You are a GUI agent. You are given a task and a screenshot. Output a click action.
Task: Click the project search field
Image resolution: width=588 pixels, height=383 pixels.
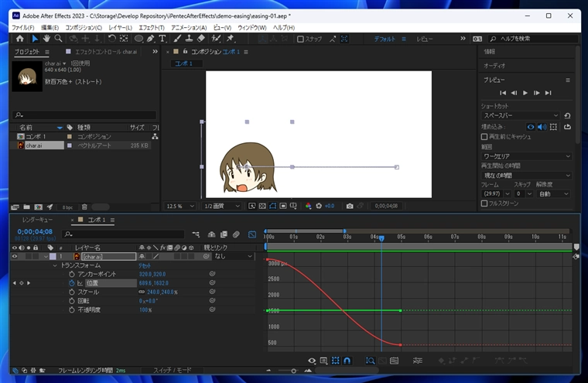[x=85, y=115]
